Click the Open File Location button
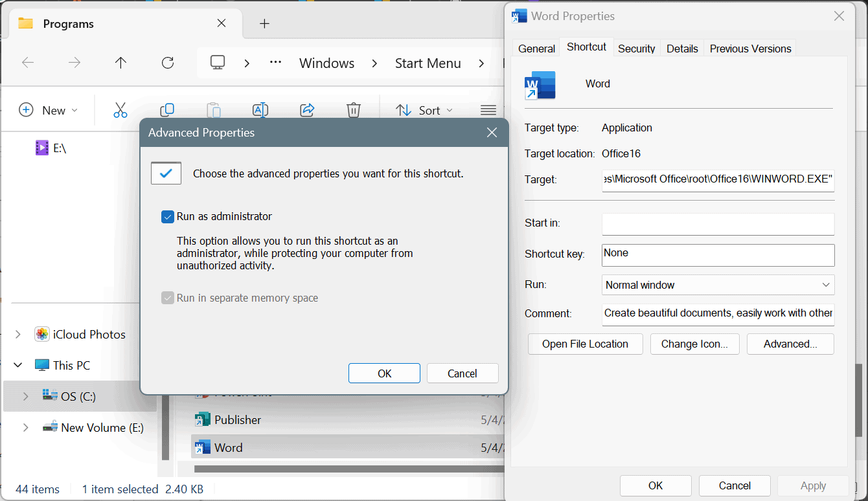This screenshot has width=868, height=501. (x=585, y=344)
